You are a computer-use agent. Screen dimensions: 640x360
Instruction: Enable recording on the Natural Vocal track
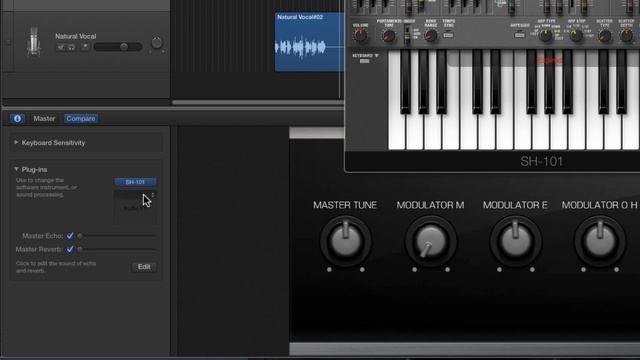(85, 47)
